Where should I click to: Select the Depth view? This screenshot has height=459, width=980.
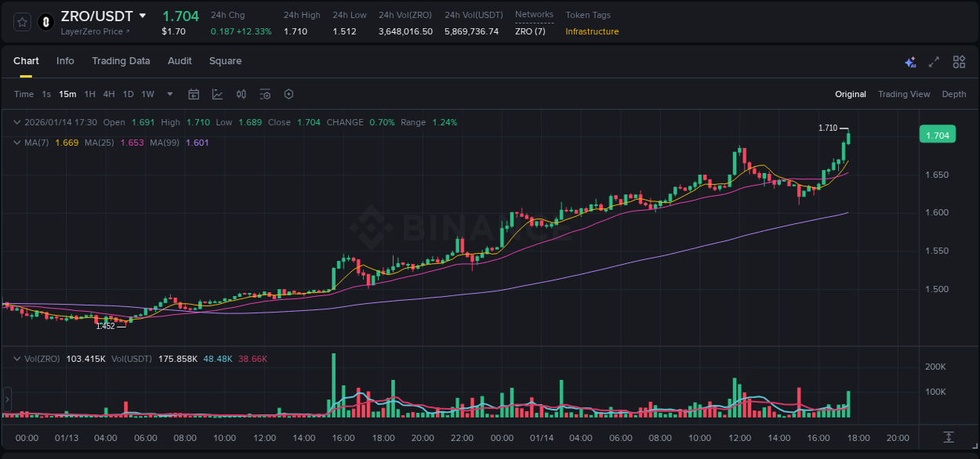point(954,93)
